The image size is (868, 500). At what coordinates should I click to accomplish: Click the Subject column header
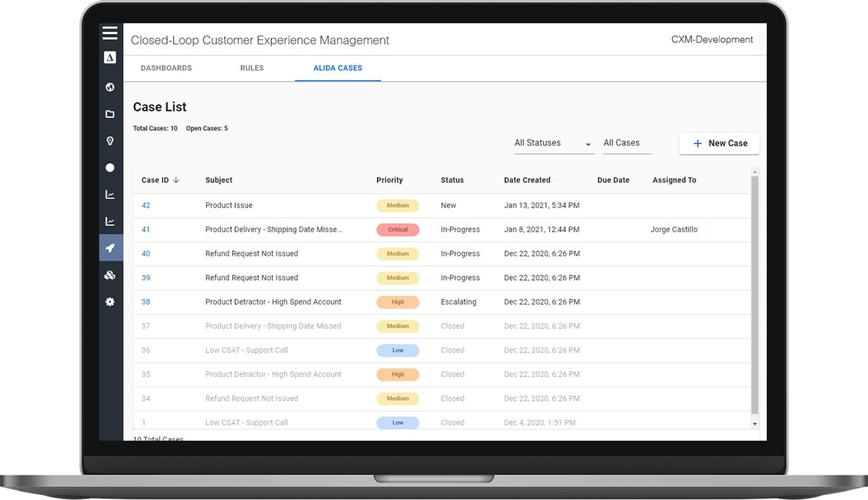coord(219,180)
